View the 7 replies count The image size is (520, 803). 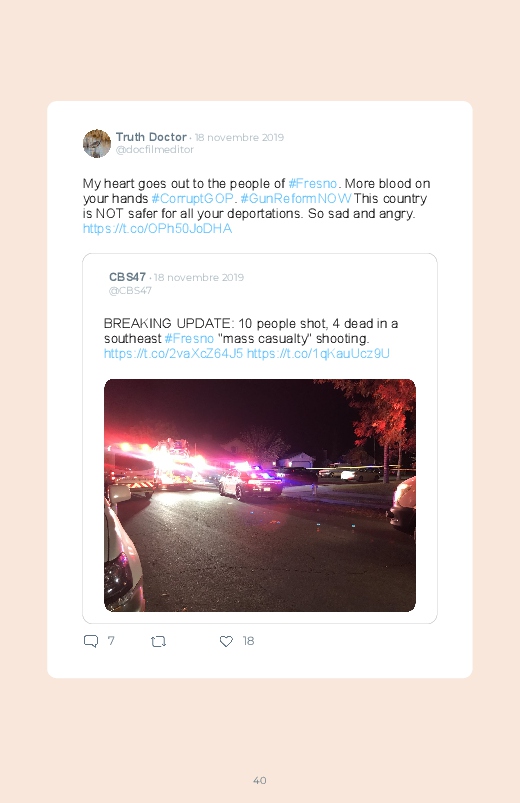[x=111, y=641]
